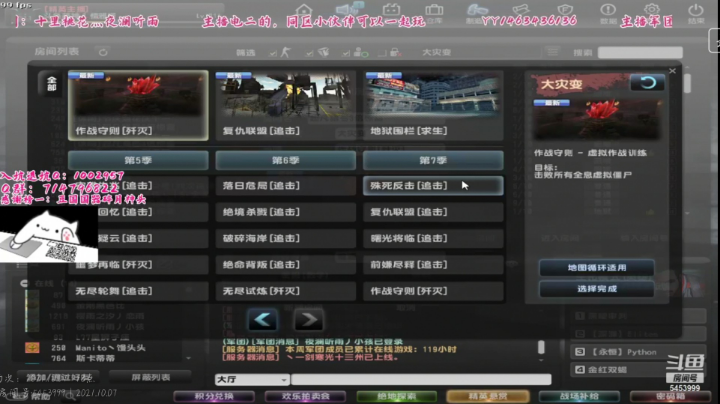The height and width of the screenshot is (404, 720).
Task: Select 前嫌尽释[追击] map
Action: point(433,264)
